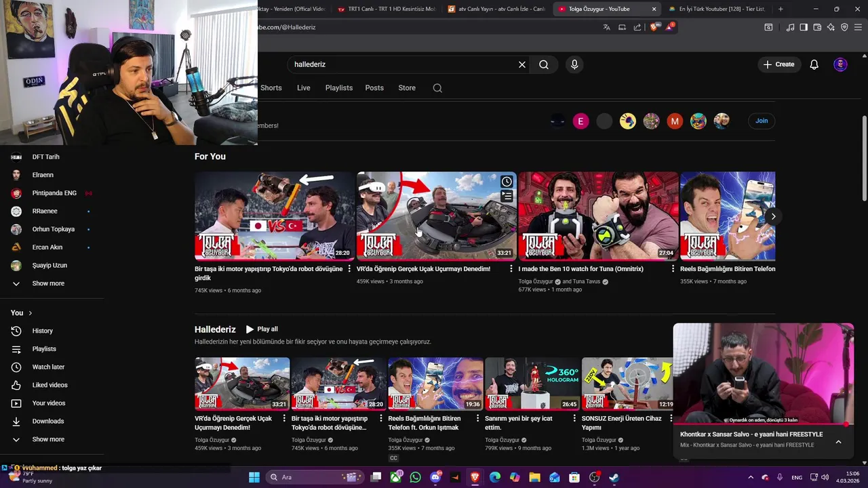
Task: Open Steam from the taskbar
Action: point(614,477)
